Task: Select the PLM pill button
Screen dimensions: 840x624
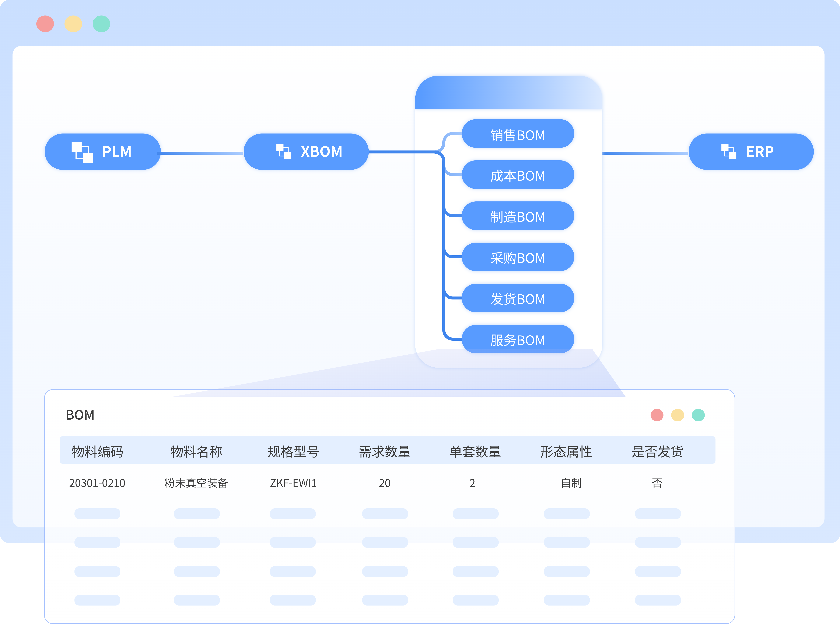Action: click(103, 152)
